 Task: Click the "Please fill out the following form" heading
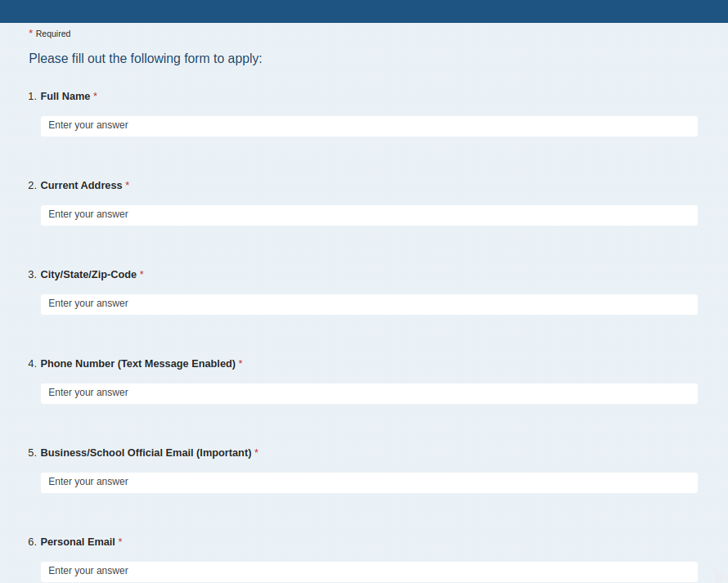point(146,59)
